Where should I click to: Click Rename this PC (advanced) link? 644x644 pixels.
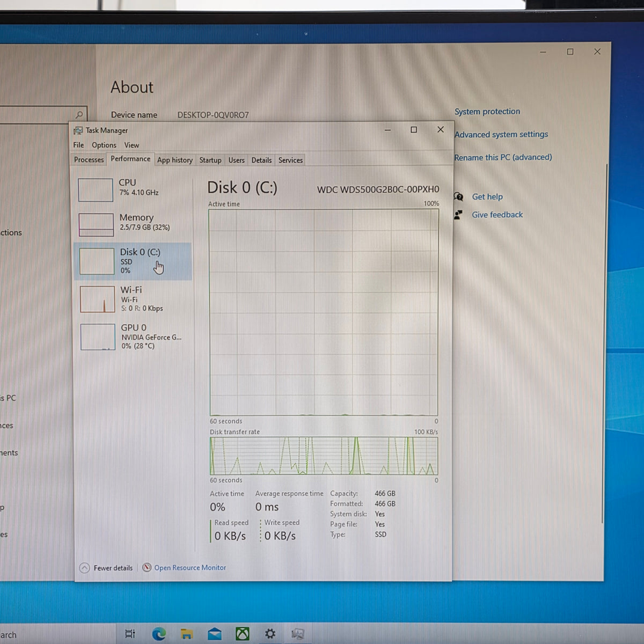[503, 157]
